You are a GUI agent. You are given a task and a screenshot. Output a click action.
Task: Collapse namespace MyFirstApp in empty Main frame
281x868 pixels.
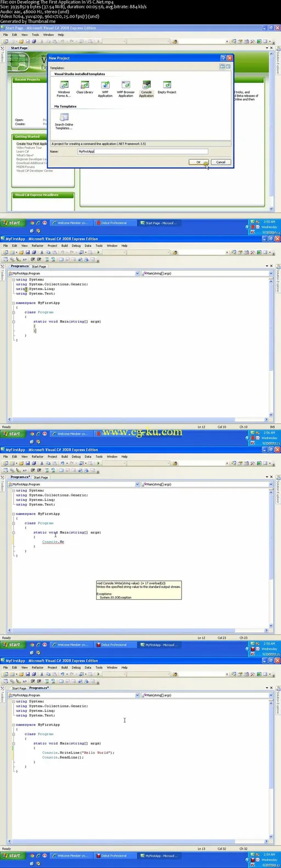[14, 303]
